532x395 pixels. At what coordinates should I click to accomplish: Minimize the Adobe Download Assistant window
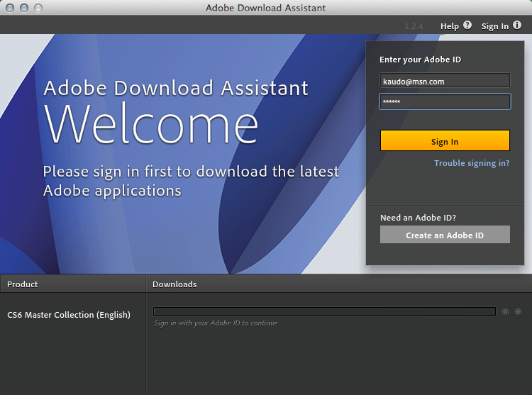point(24,8)
